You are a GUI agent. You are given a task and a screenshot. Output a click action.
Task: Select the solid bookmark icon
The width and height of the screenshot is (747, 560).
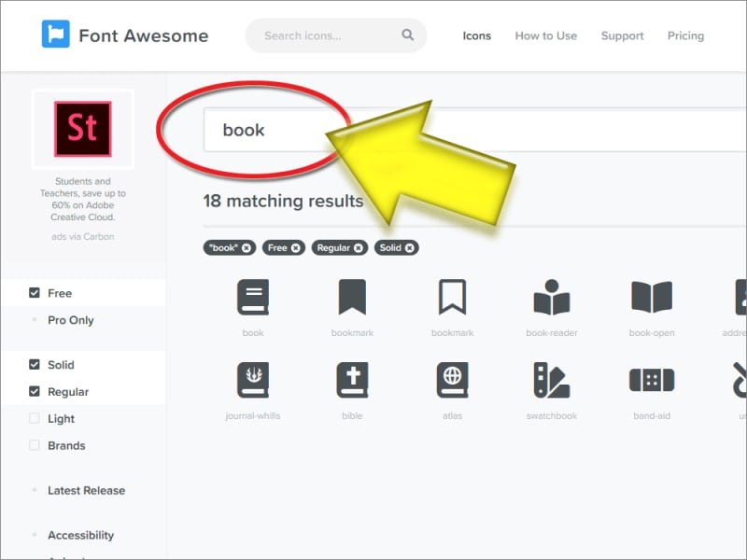coord(352,298)
